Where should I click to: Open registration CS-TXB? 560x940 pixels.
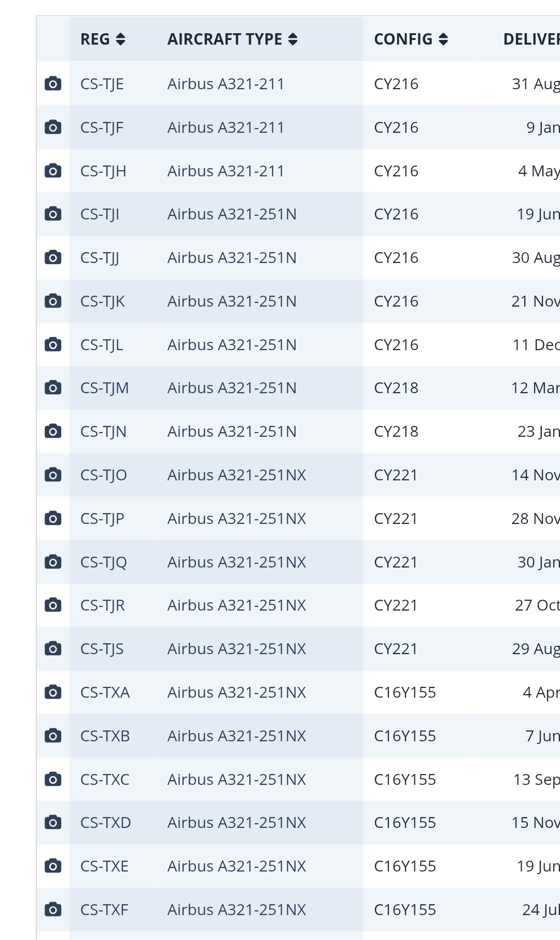click(105, 736)
